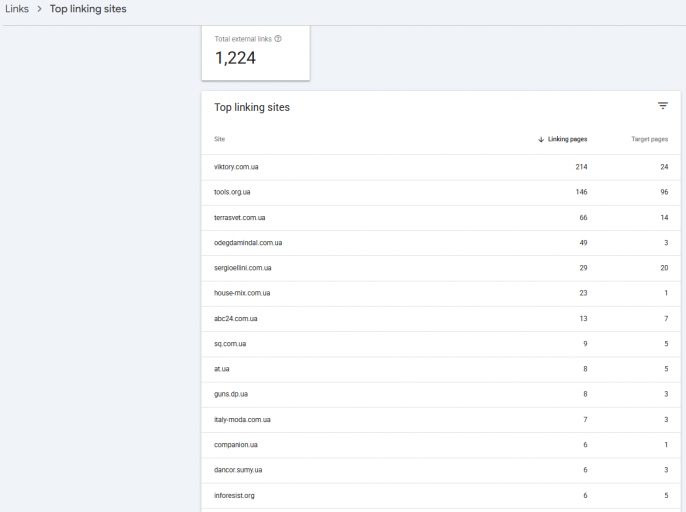
Task: Click linking pages value 13
Action: click(583, 319)
